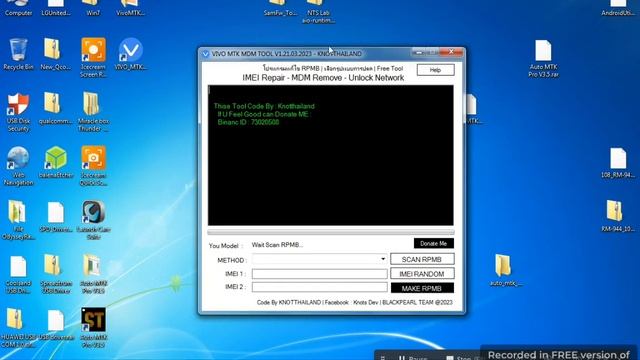Select the Coolsand USB Driver file
640x360 pixels.
coord(18,266)
